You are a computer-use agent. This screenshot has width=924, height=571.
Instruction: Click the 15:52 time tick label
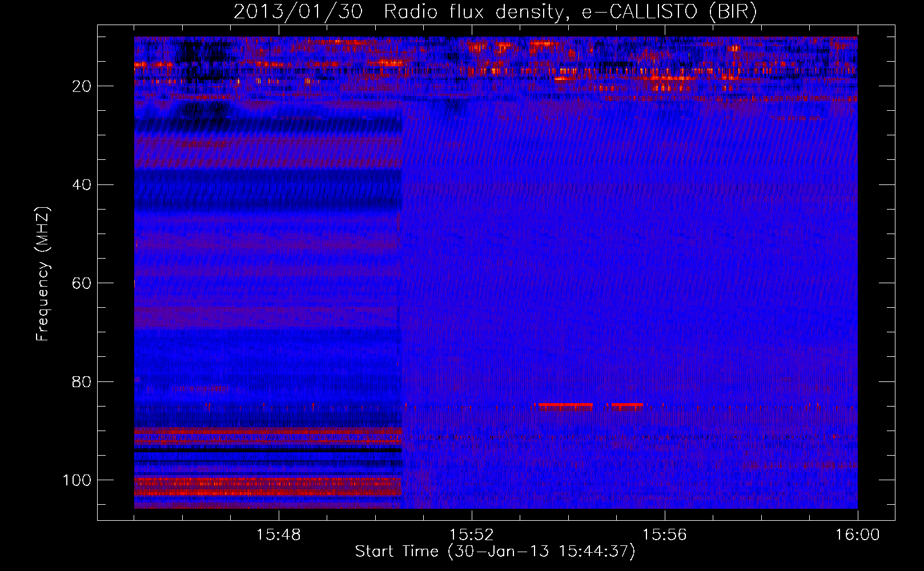471,535
